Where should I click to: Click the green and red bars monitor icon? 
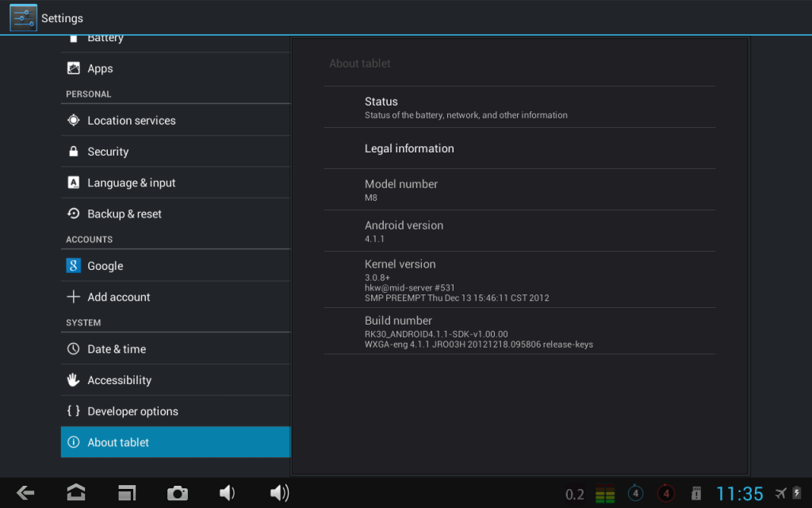click(x=605, y=494)
